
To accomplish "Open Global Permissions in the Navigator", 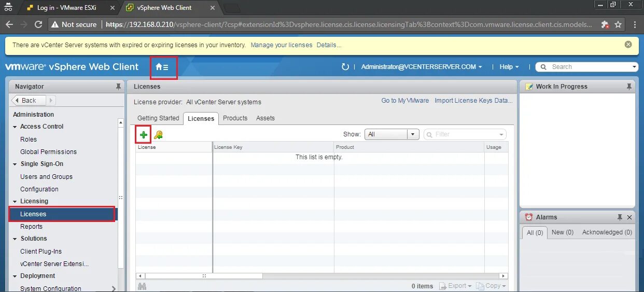I will coord(48,152).
